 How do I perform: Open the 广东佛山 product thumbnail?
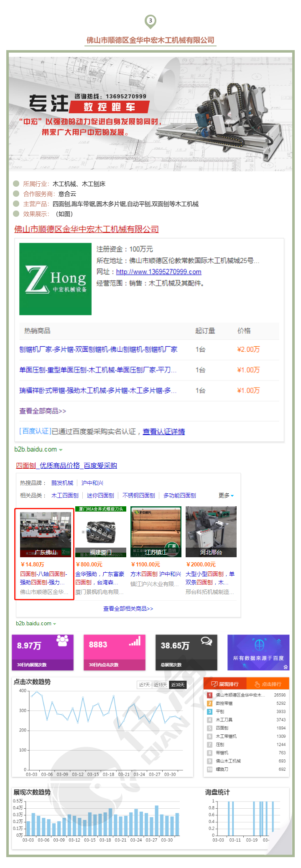point(45,534)
